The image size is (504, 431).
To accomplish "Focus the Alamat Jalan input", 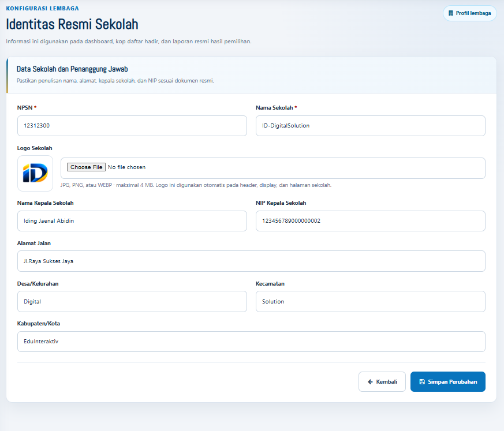I will [251, 261].
